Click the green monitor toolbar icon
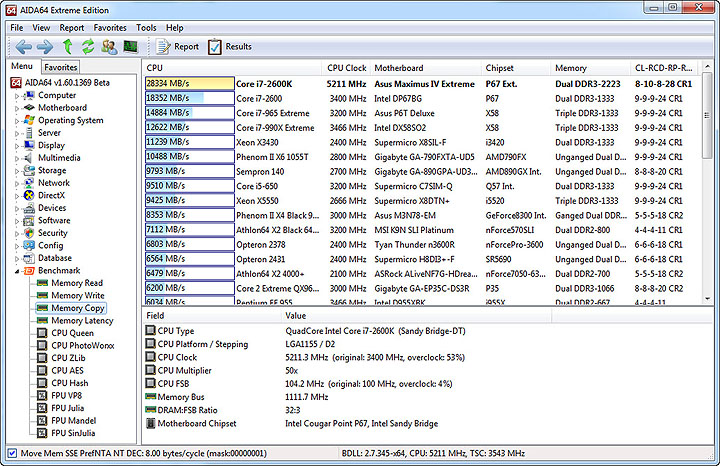This screenshot has width=720, height=466. [x=130, y=46]
